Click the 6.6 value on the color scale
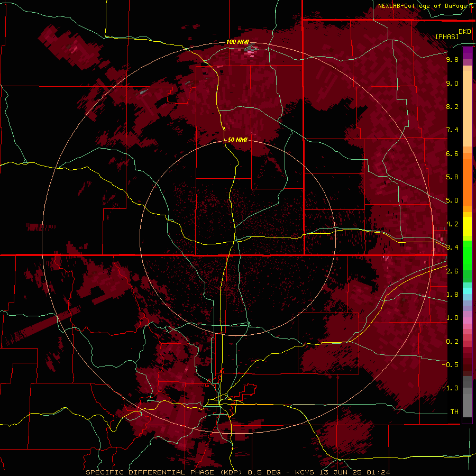 [452, 153]
